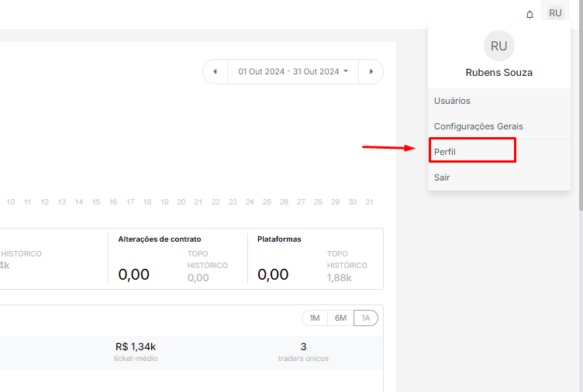Open the 01 Out 2024 date range dropdown
The height and width of the screenshot is (392, 583).
(292, 71)
